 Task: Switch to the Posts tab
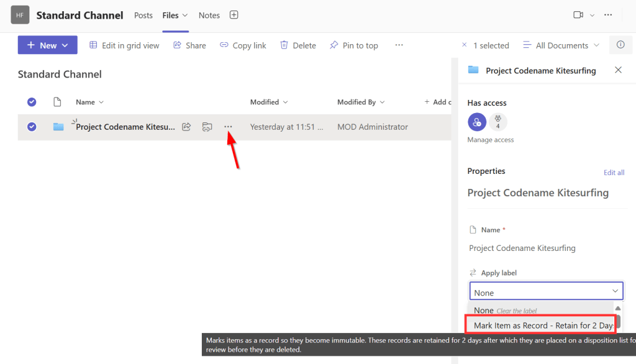click(143, 15)
